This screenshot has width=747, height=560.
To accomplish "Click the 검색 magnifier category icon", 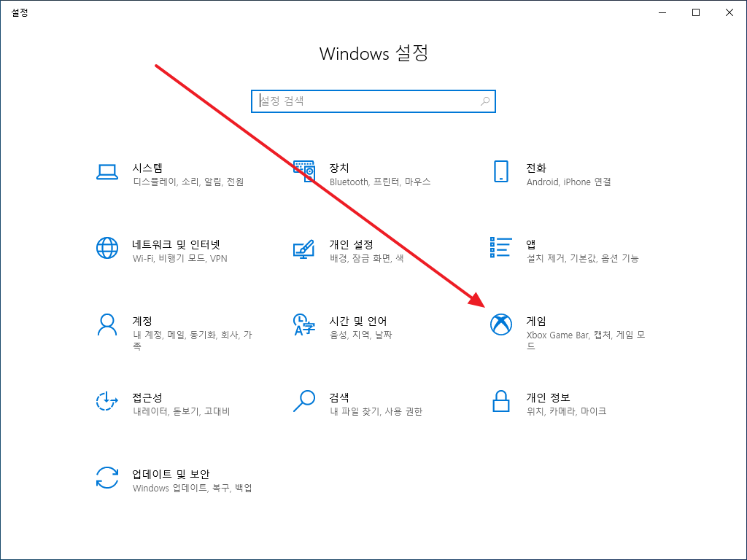I will (304, 401).
